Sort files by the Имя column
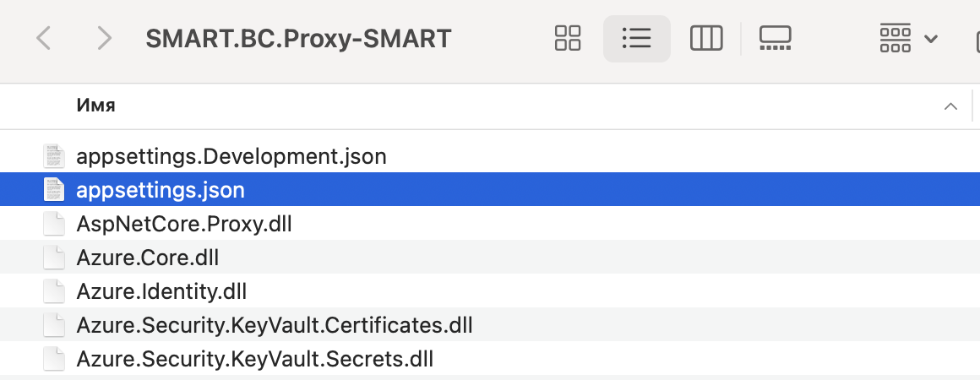980x380 pixels. [95, 106]
